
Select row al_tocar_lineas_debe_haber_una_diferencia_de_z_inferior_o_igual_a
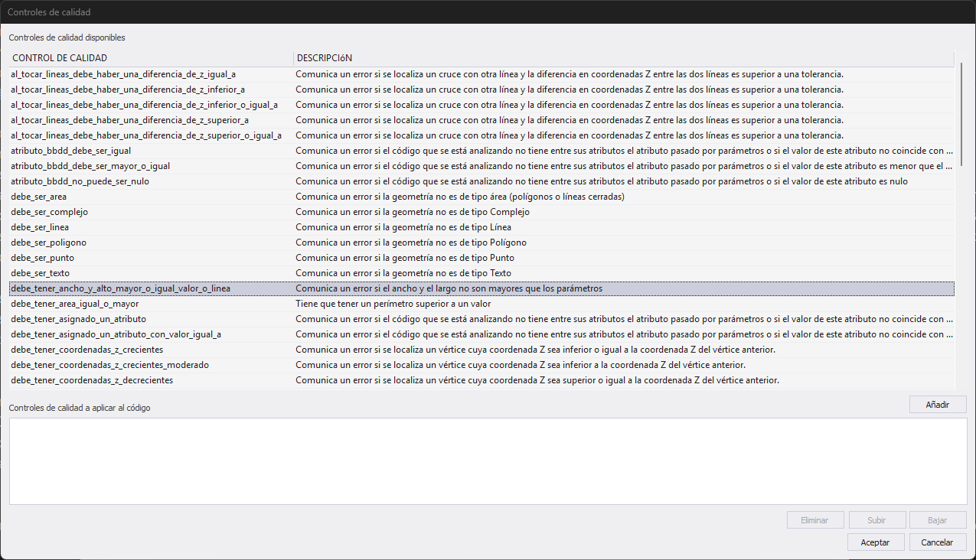pyautogui.click(x=481, y=105)
